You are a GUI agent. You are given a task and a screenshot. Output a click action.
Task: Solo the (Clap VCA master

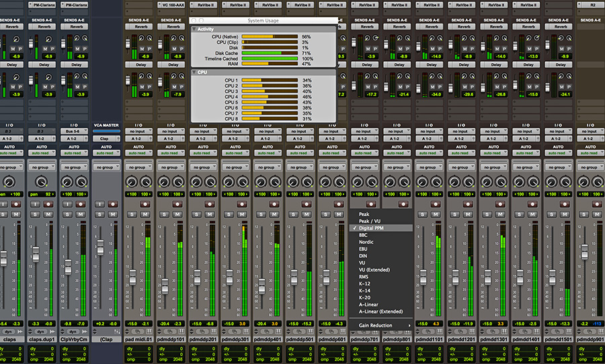click(99, 214)
